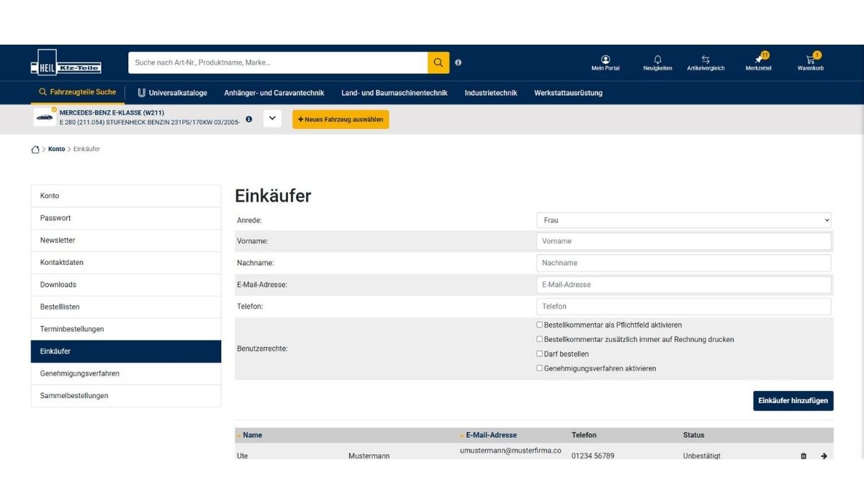Click the HEIL Kfz-Teile logo

tap(66, 63)
